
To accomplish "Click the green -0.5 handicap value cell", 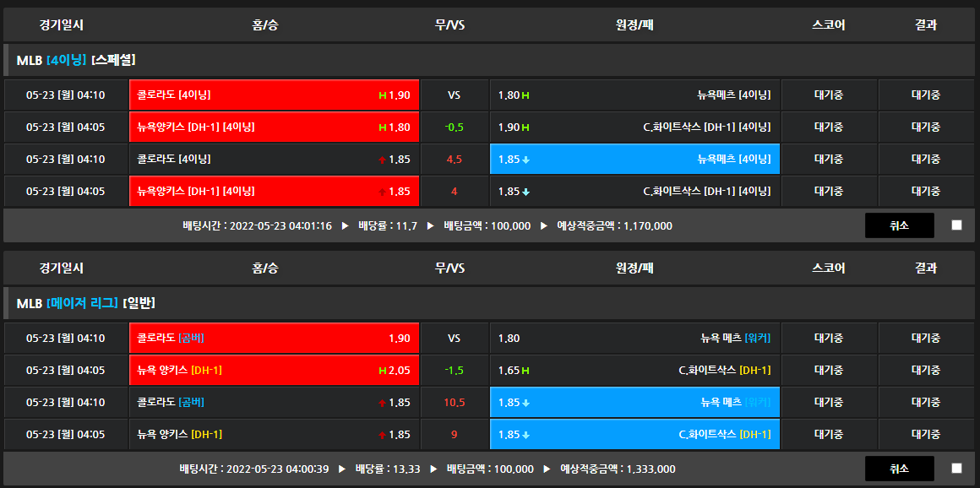I will pyautogui.click(x=454, y=127).
